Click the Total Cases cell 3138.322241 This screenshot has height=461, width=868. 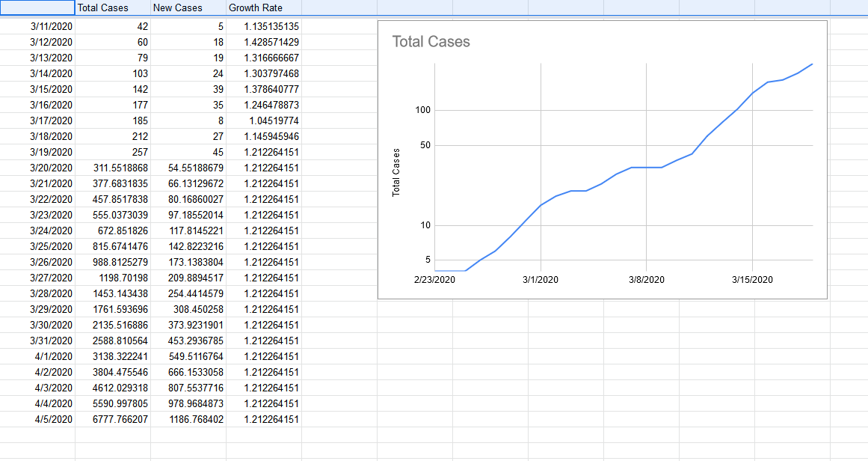(113, 356)
